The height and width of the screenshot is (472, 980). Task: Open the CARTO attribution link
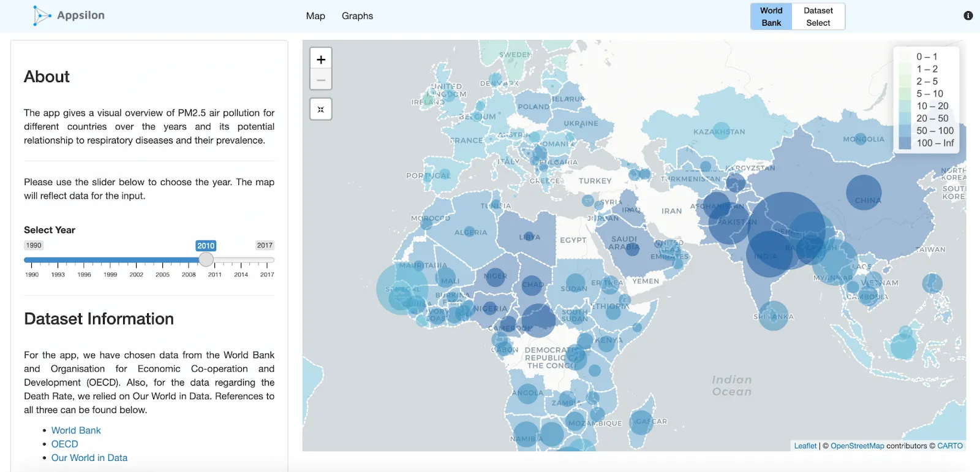[x=949, y=446]
